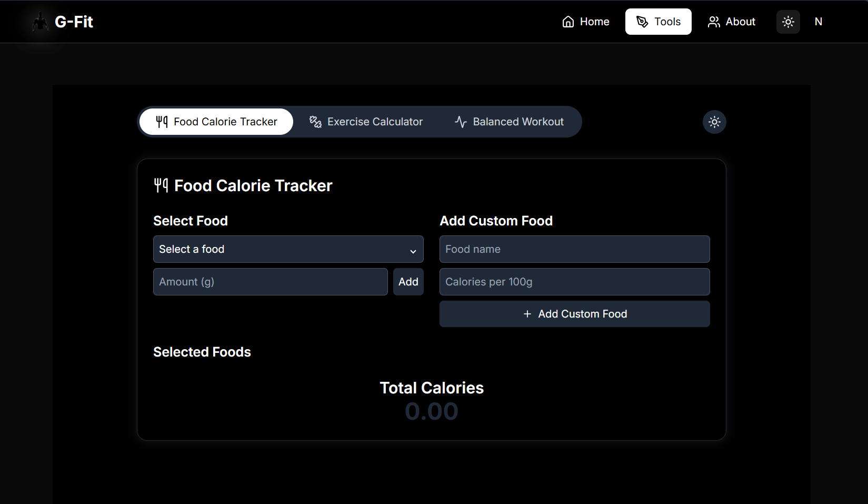Open the Select a food dropdown

point(288,249)
